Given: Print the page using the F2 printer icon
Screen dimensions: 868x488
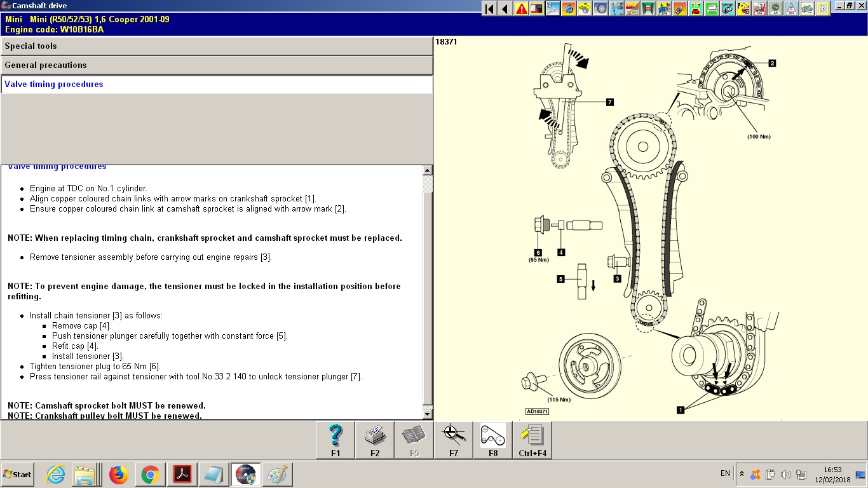Looking at the screenshot, I should tap(375, 440).
